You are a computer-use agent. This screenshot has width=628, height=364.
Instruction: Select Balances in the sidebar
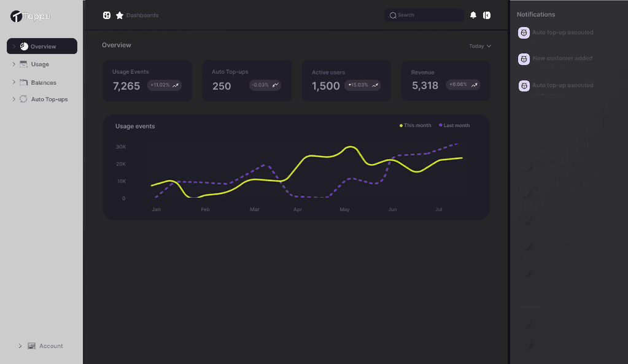pyautogui.click(x=42, y=82)
